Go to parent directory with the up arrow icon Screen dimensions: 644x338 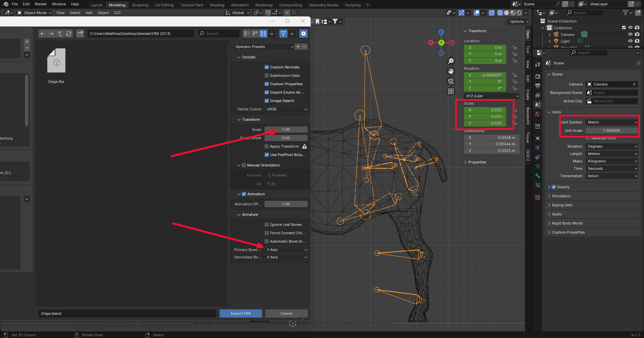click(60, 34)
